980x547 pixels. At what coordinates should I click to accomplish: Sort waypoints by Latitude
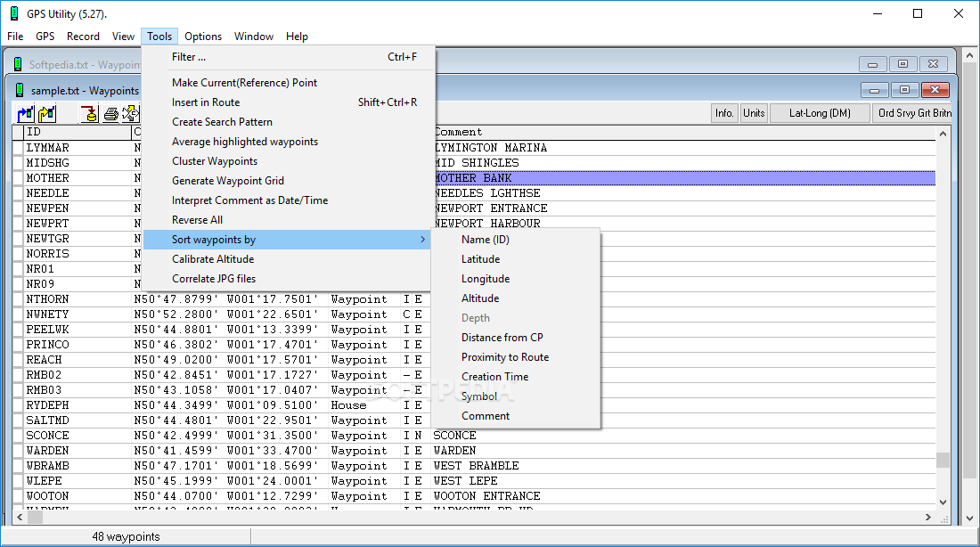pyautogui.click(x=516, y=259)
